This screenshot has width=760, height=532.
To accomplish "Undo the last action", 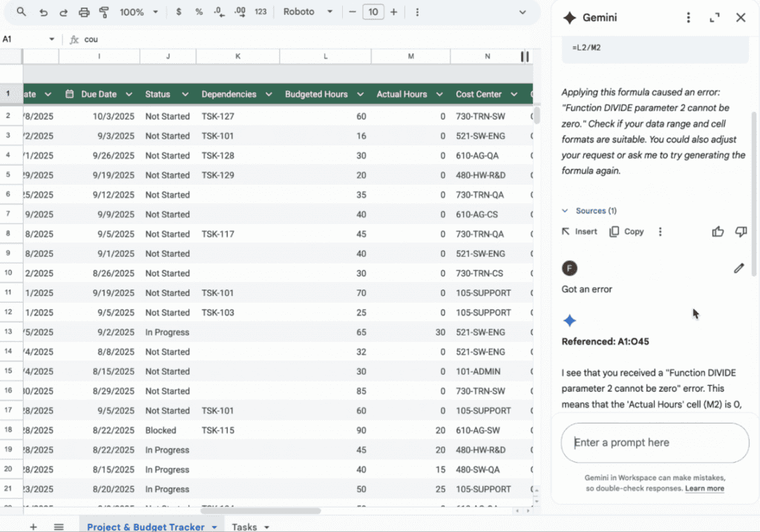I will click(43, 12).
